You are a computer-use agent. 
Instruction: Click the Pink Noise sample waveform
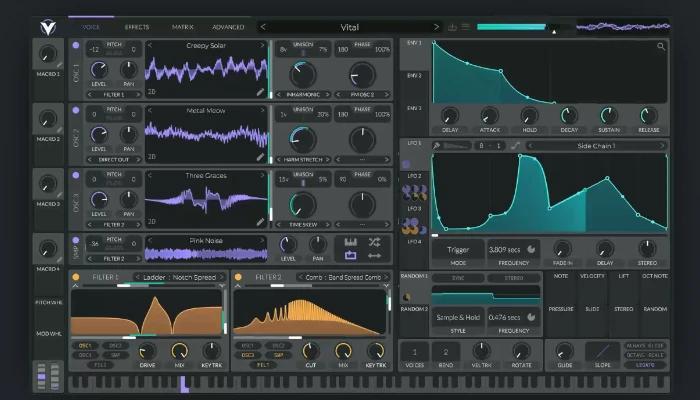click(x=205, y=255)
